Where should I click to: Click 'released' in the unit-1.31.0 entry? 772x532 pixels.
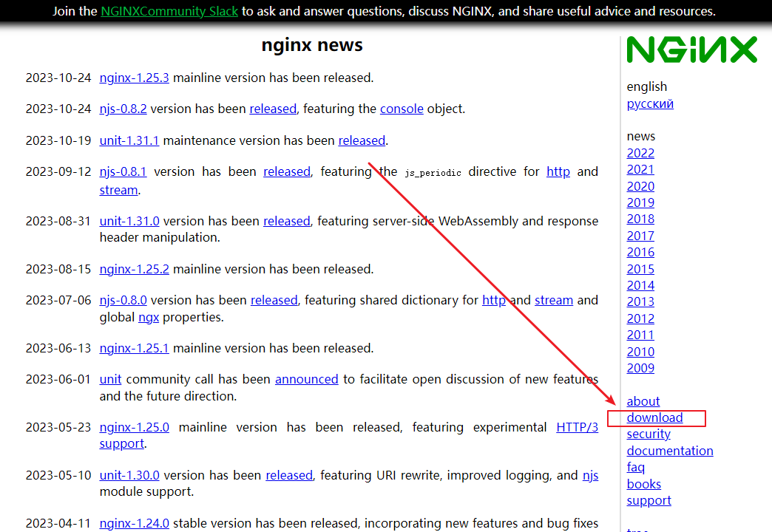(x=287, y=222)
